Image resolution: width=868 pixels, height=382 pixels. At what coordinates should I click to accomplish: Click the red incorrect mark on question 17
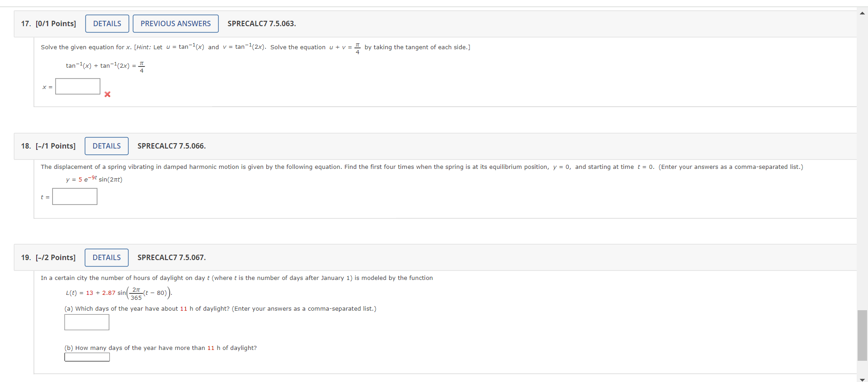pos(107,95)
